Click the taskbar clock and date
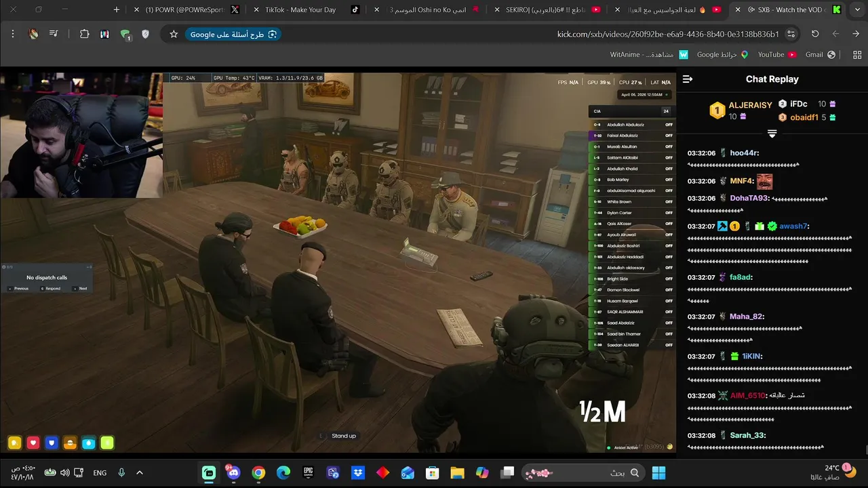 coord(22,472)
